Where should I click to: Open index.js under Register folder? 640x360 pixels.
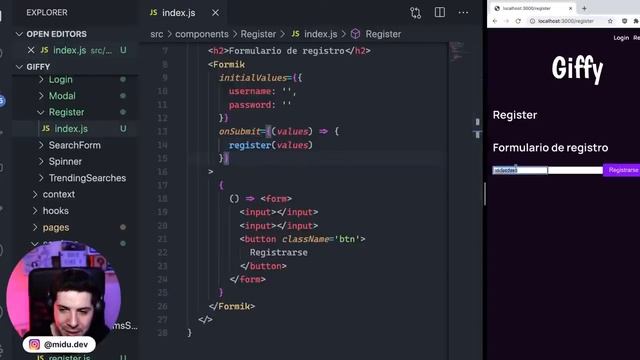coord(71,129)
